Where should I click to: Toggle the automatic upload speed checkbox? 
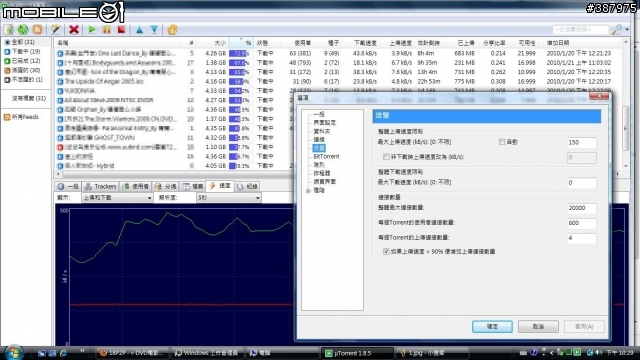pyautogui.click(x=502, y=142)
